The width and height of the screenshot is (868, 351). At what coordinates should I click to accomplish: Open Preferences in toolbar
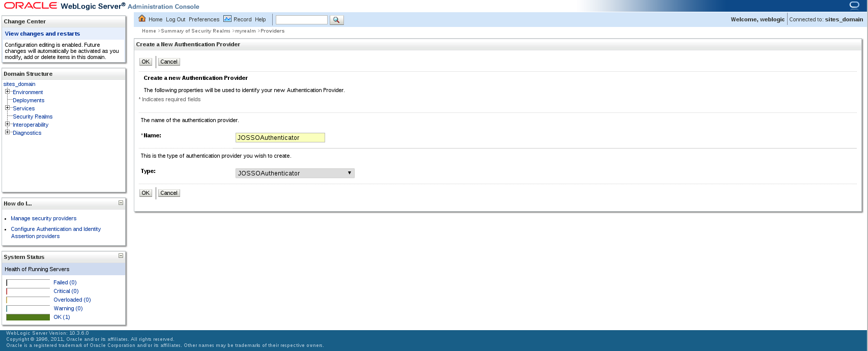pyautogui.click(x=204, y=19)
